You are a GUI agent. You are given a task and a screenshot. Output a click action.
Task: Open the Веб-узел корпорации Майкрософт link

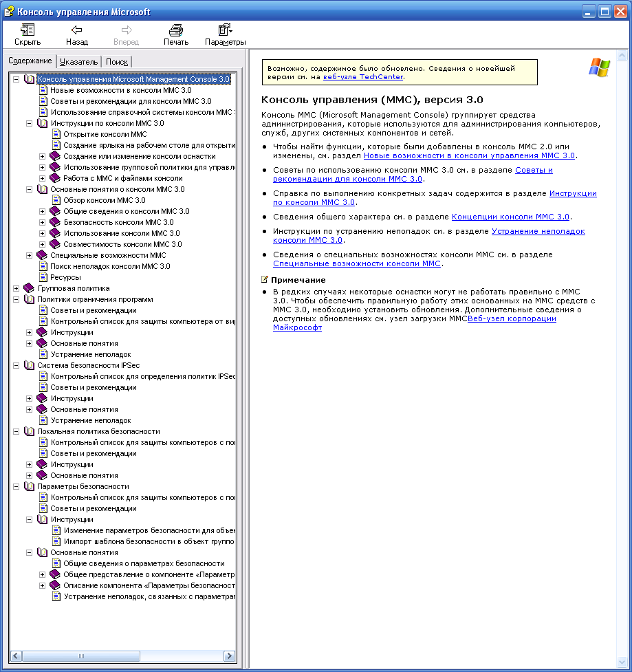512,319
